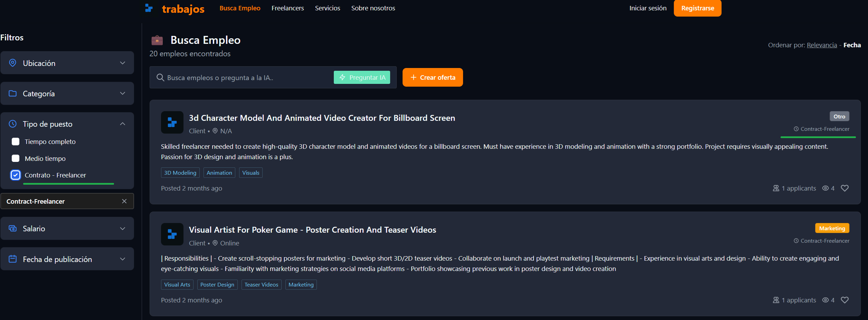Click views eye icon on Visual Artist Poker job
Image resolution: width=868 pixels, height=320 pixels.
point(825,300)
